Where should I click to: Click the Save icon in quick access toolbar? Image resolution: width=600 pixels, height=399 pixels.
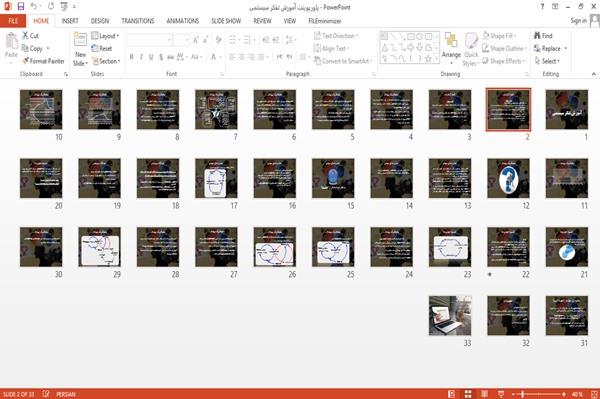(21, 6)
